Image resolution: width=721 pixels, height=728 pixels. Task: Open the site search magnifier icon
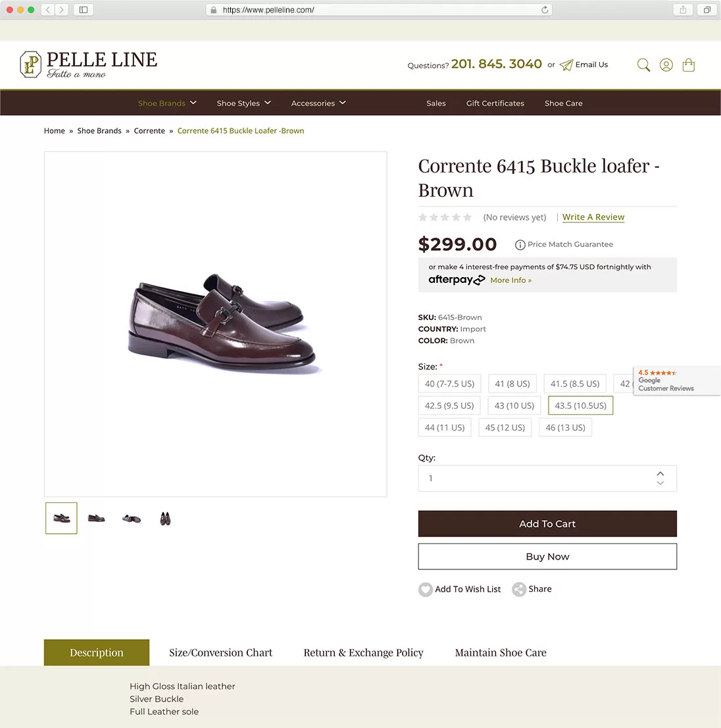[x=643, y=65]
